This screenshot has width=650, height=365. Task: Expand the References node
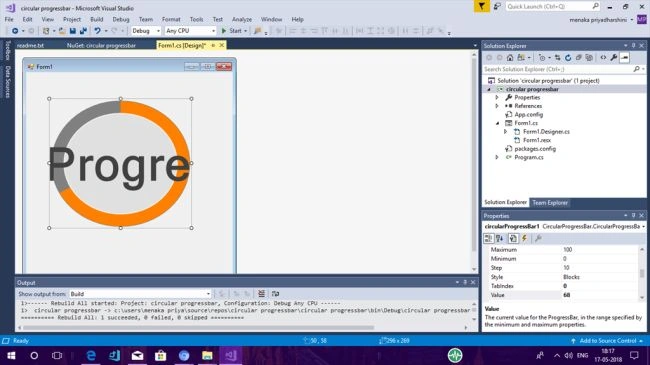(x=497, y=106)
